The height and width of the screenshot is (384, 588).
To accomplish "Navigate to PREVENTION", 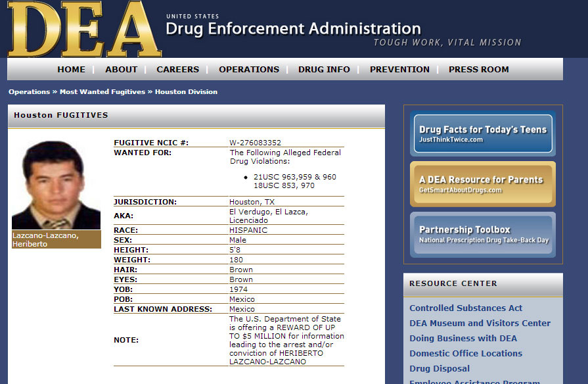I will [x=399, y=70].
